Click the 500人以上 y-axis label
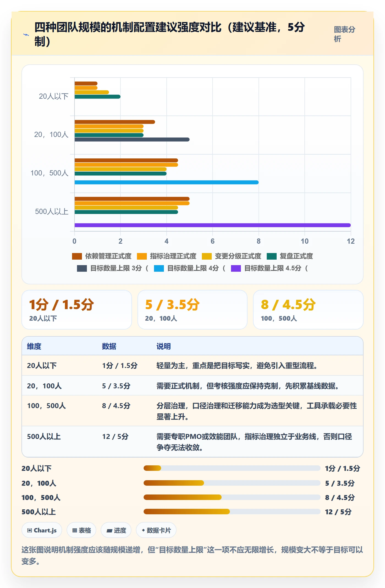The width and height of the screenshot is (385, 588). click(52, 211)
